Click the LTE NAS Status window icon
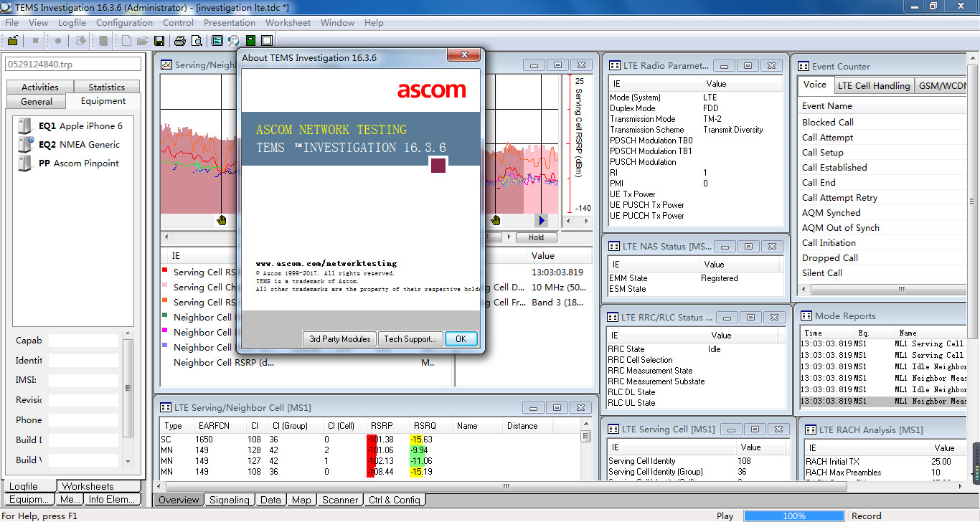This screenshot has width=980, height=522. 614,246
